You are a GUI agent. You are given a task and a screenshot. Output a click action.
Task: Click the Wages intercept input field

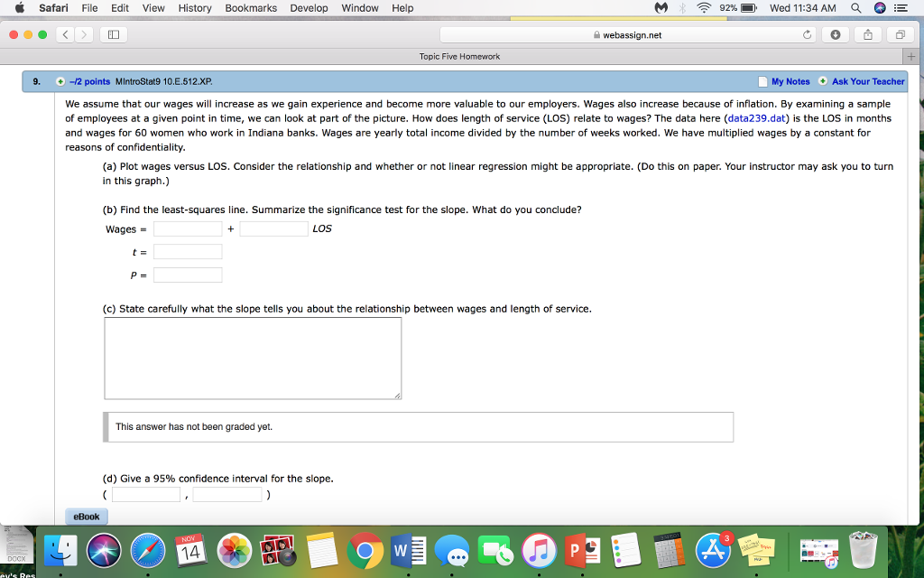click(188, 228)
